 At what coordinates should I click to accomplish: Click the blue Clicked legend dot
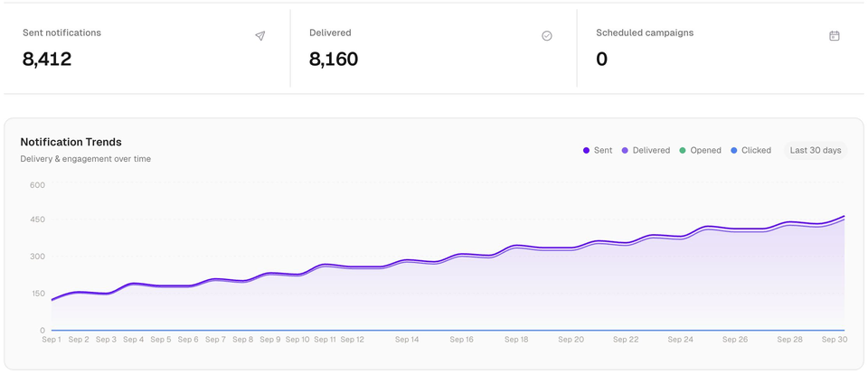tap(734, 151)
